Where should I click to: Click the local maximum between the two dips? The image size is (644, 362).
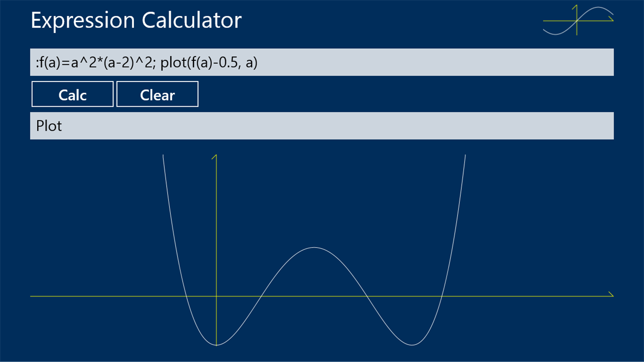[313, 248]
